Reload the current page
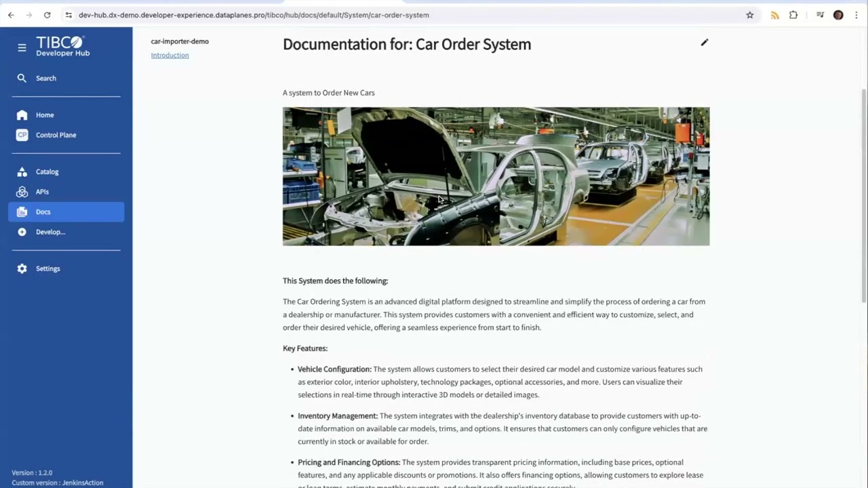 (x=47, y=15)
